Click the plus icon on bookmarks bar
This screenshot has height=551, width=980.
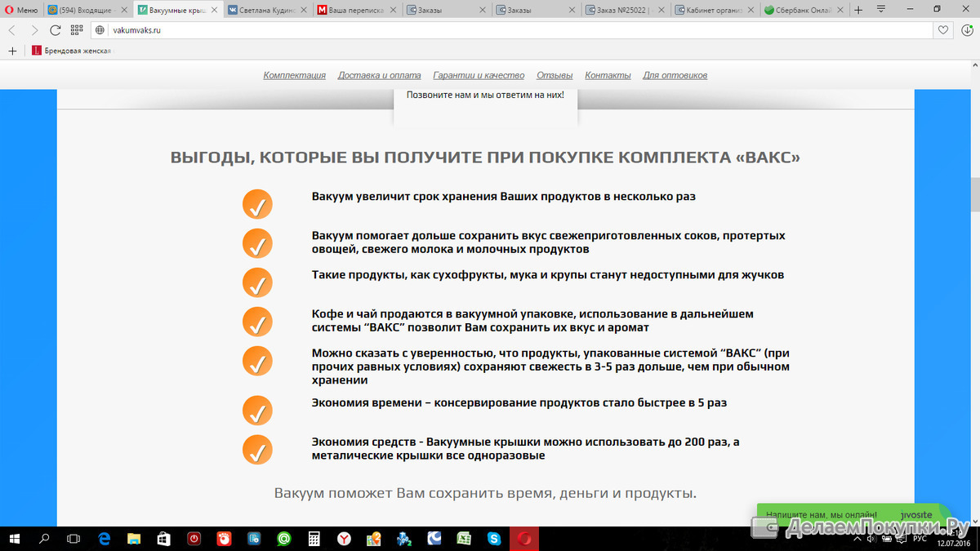[12, 51]
